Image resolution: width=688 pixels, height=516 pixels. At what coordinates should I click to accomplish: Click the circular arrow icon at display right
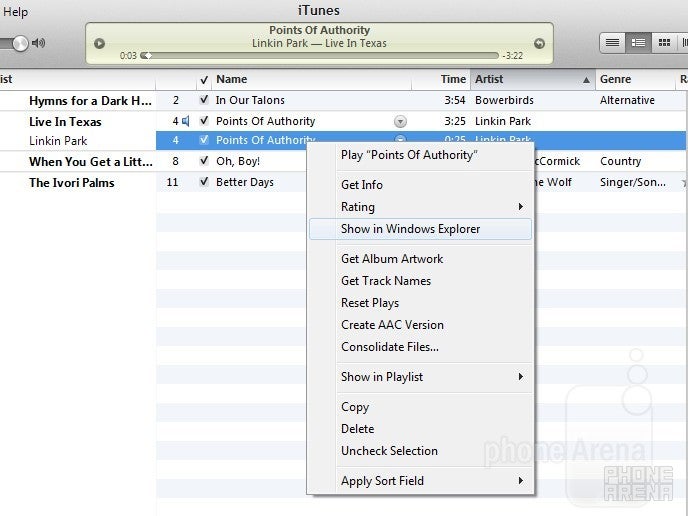pos(539,43)
